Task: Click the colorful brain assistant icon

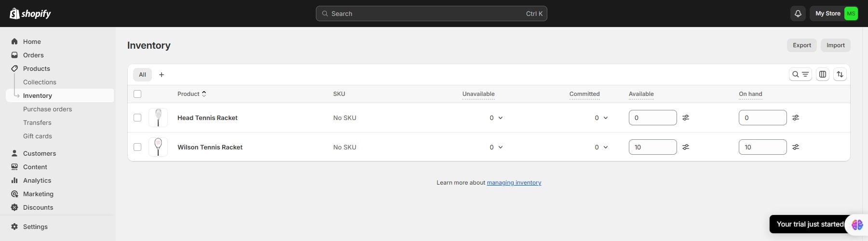Action: (857, 225)
